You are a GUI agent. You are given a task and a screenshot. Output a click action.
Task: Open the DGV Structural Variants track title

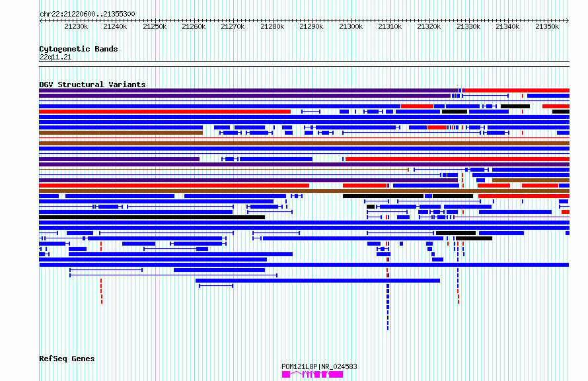pos(92,85)
